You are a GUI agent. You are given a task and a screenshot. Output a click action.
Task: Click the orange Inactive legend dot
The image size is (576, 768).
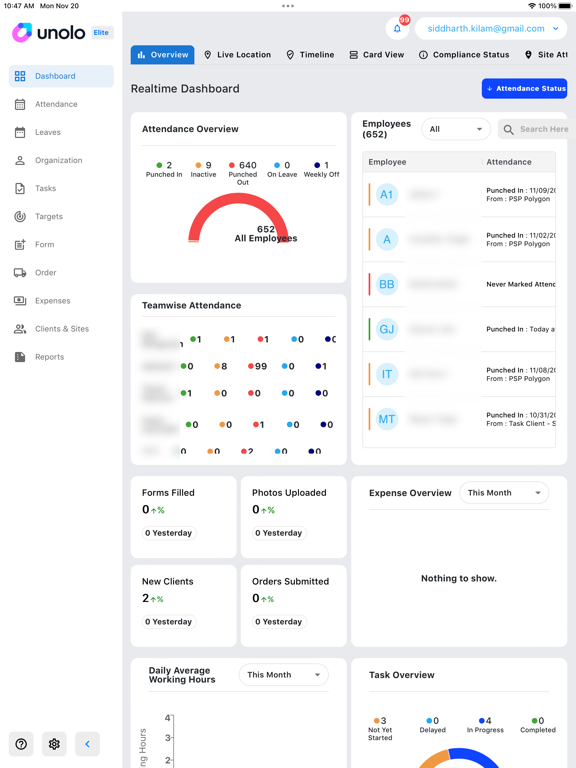[x=198, y=166]
